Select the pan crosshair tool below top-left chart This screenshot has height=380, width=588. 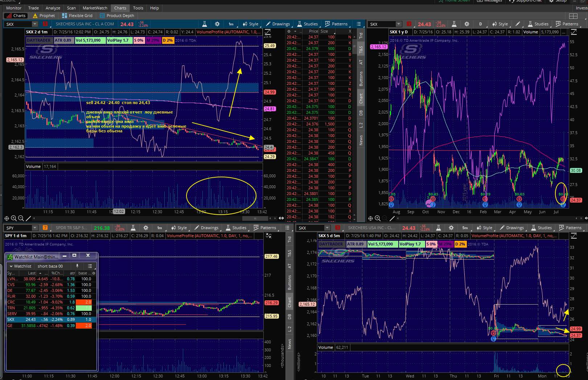7,218
